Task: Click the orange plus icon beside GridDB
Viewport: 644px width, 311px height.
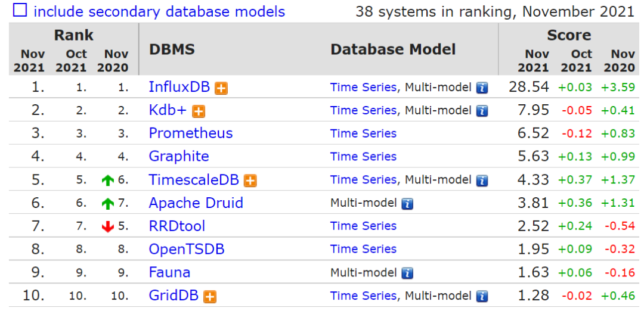Action: tap(209, 297)
